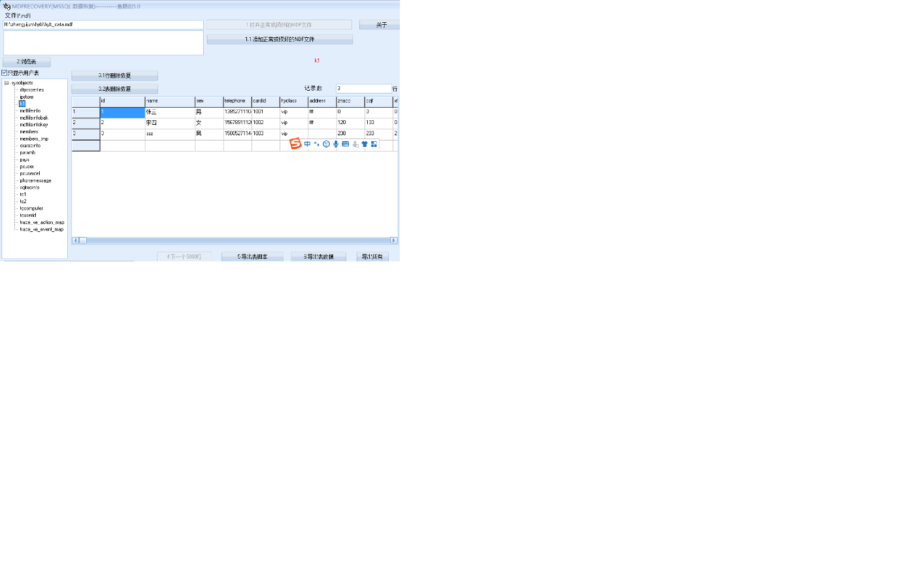Screen dimensions: 901x588
Task: Click the 导出所有 button
Action: [372, 257]
